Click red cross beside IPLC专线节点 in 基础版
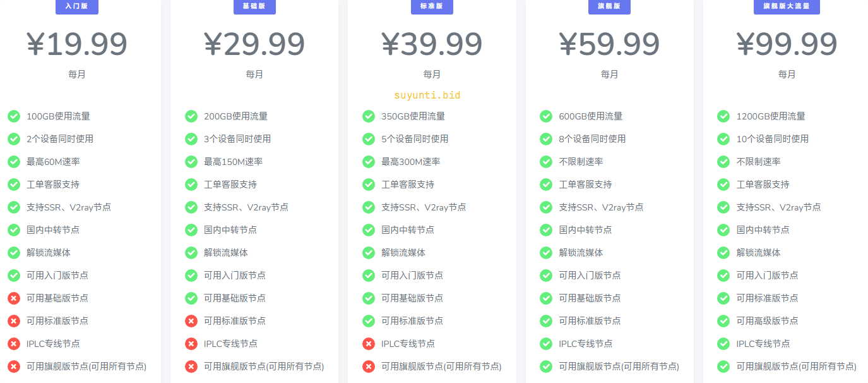 pos(191,344)
